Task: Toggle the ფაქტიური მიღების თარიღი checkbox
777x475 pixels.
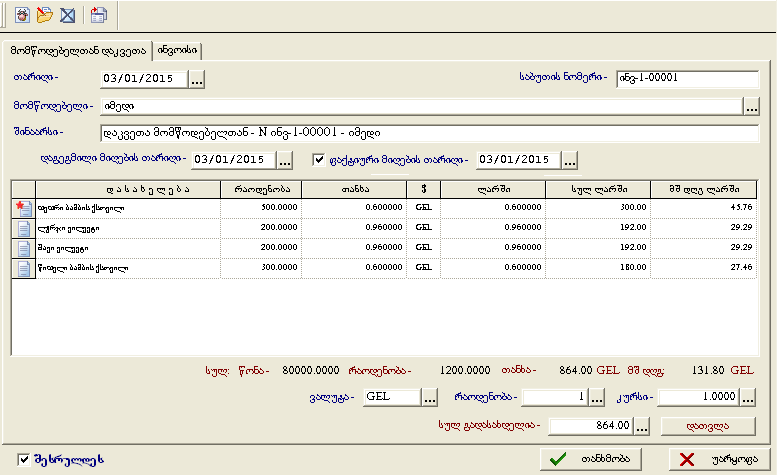Action: click(x=319, y=159)
